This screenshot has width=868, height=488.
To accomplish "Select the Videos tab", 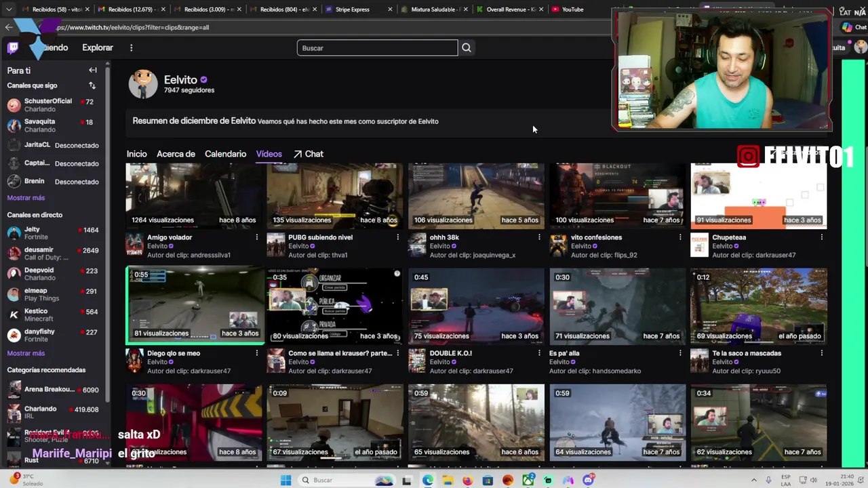I will pos(269,154).
